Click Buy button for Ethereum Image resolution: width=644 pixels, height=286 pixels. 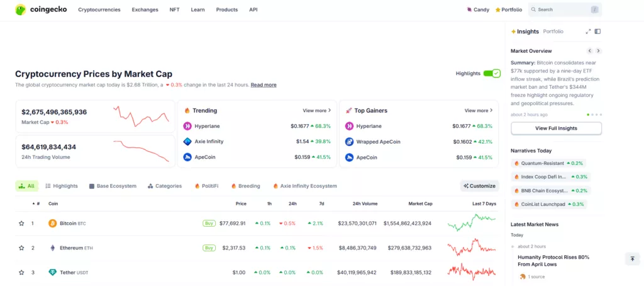tap(209, 248)
